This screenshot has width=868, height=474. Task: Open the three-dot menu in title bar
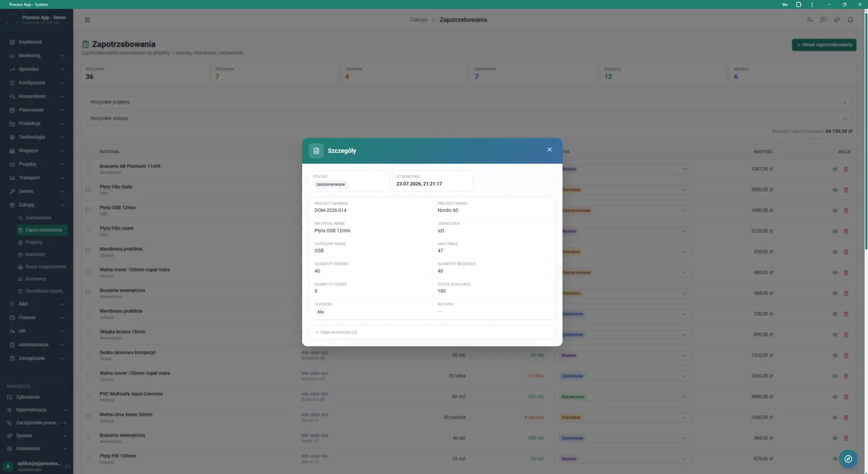(x=812, y=4)
